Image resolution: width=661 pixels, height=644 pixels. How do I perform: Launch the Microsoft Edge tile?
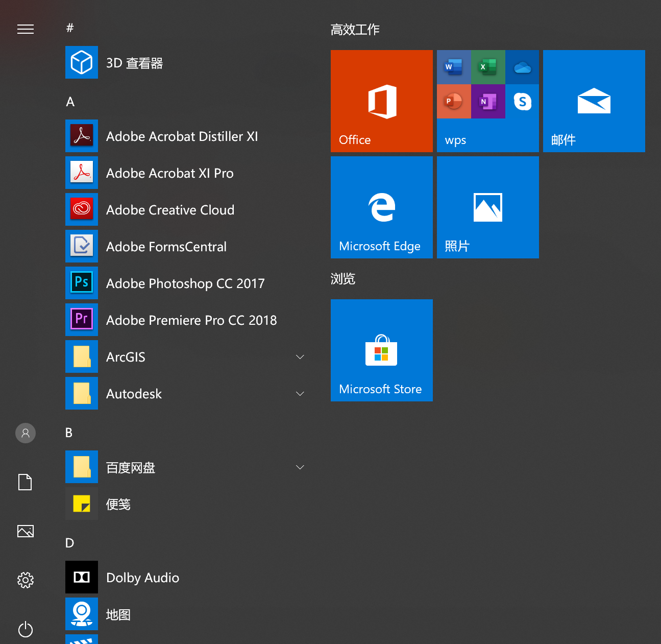pyautogui.click(x=382, y=207)
